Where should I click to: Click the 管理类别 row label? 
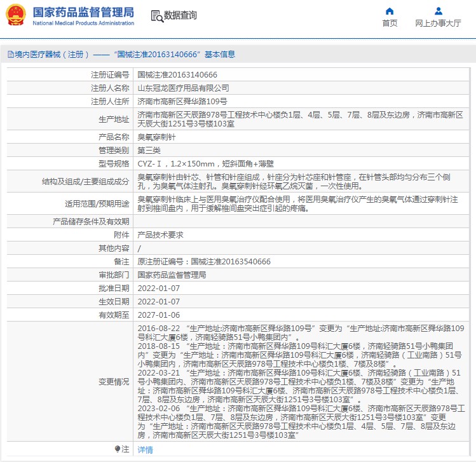tap(114, 151)
